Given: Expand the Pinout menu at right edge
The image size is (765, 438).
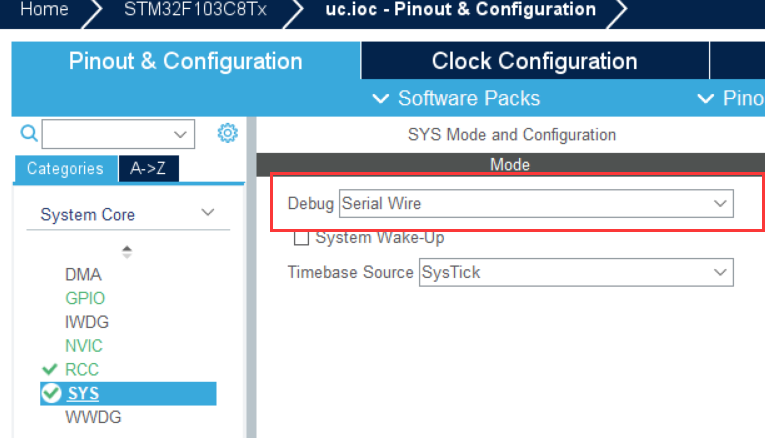Looking at the screenshot, I should [730, 99].
